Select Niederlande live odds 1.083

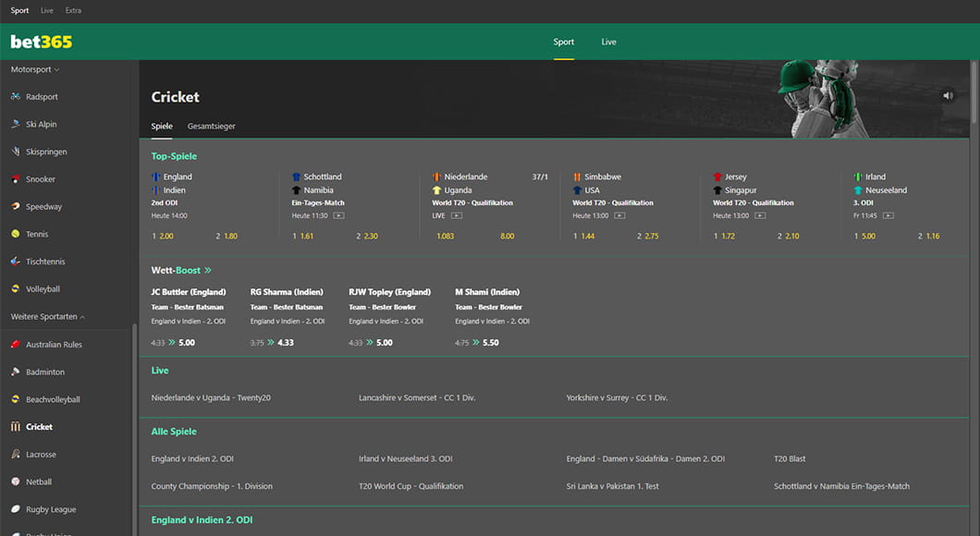coord(445,237)
